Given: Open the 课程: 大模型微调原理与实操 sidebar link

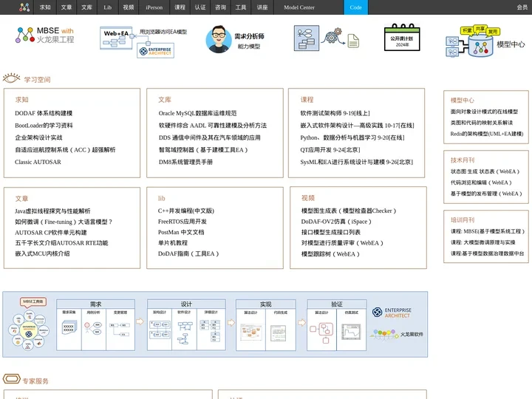Looking at the screenshot, I should point(482,242).
